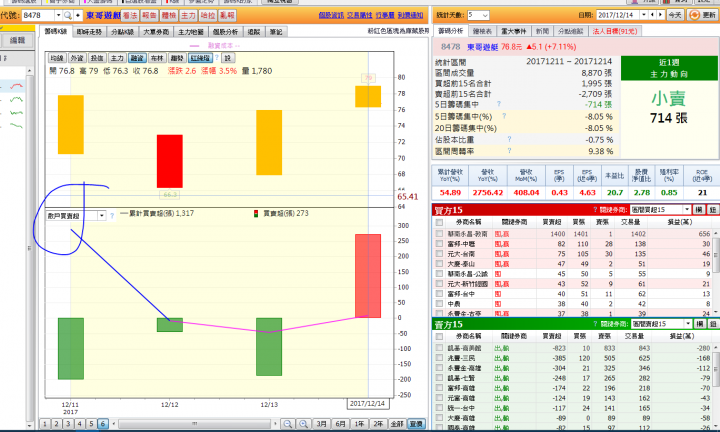The image size is (720, 432).
Task: Select the 1年 range button
Action: (x=359, y=424)
